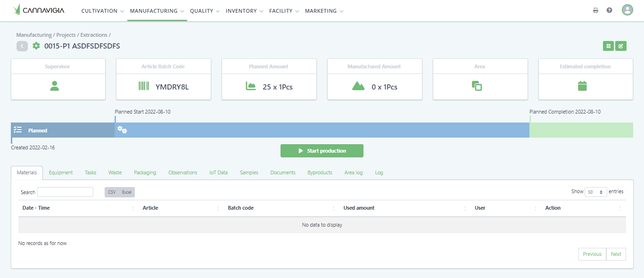Open the Show entries count selector
The width and height of the screenshot is (644, 278).
(595, 192)
